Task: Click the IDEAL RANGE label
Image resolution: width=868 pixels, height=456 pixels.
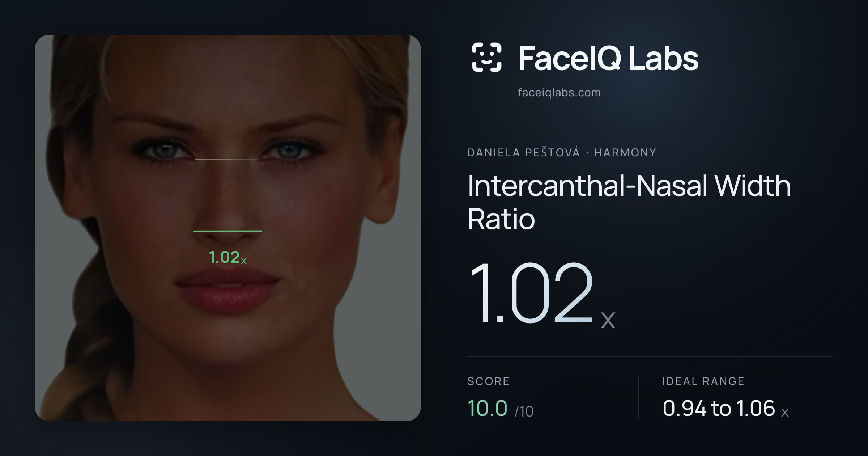Action: click(x=703, y=381)
